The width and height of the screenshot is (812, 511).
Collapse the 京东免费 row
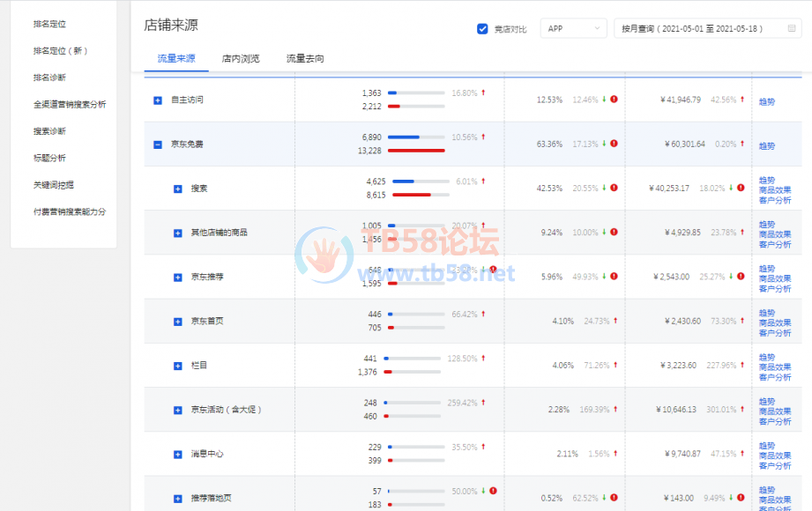click(158, 144)
